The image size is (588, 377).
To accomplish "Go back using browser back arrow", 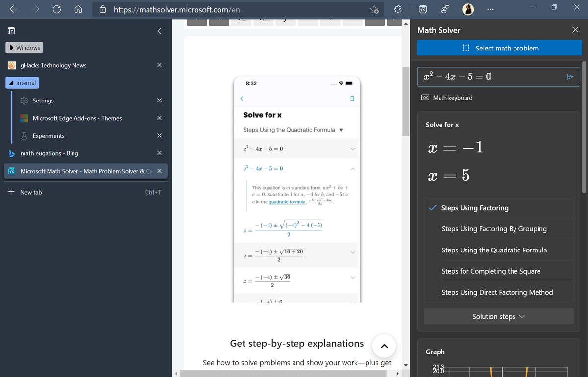I will tap(15, 9).
